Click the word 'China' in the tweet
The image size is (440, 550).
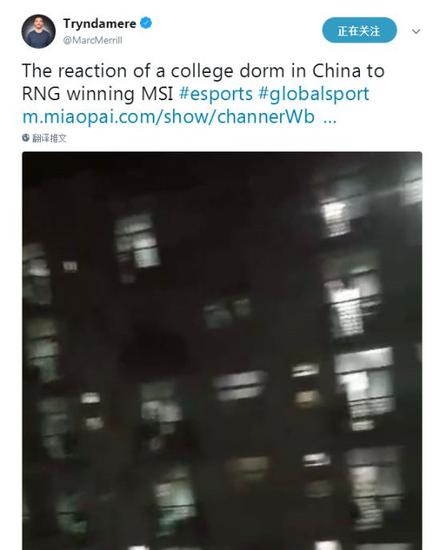tap(336, 71)
